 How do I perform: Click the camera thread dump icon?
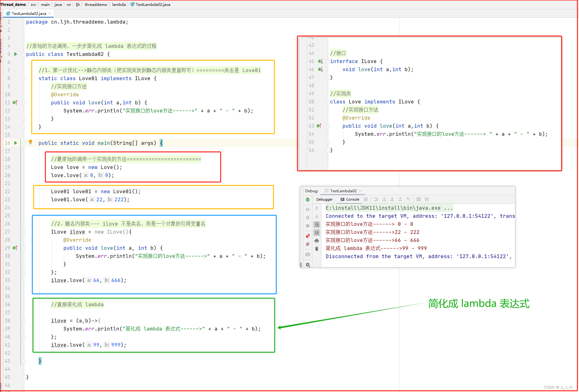tap(308, 254)
